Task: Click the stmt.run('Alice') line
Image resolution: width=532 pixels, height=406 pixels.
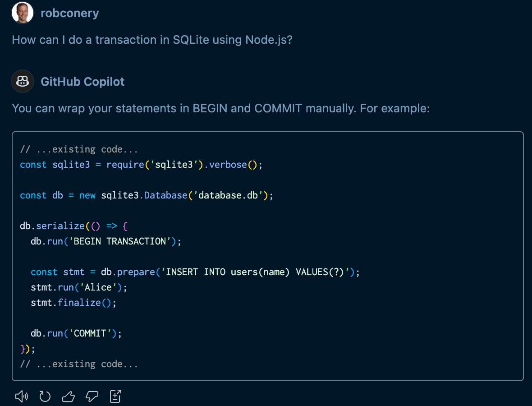Action: (79, 287)
